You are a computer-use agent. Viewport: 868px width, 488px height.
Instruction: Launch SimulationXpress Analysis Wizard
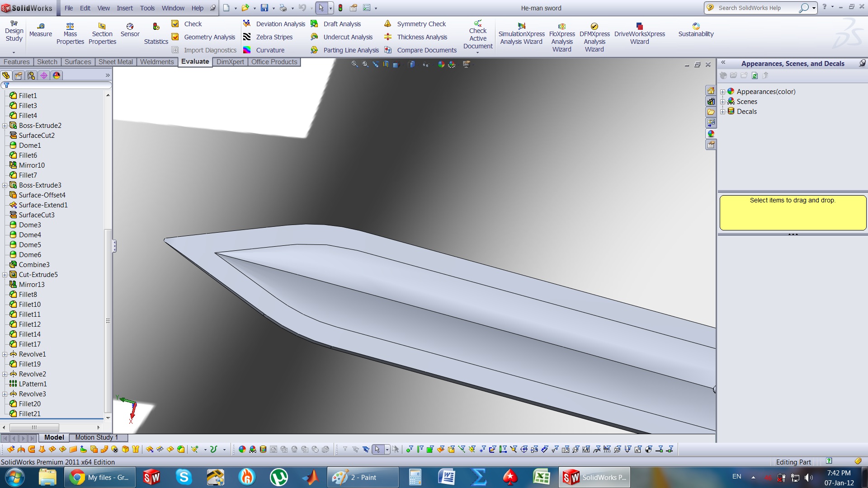click(521, 33)
